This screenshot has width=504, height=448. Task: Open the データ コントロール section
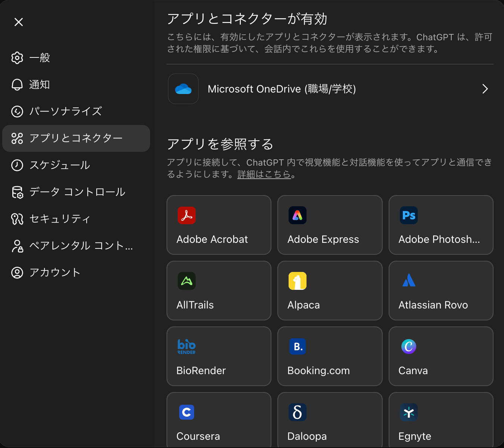click(77, 192)
